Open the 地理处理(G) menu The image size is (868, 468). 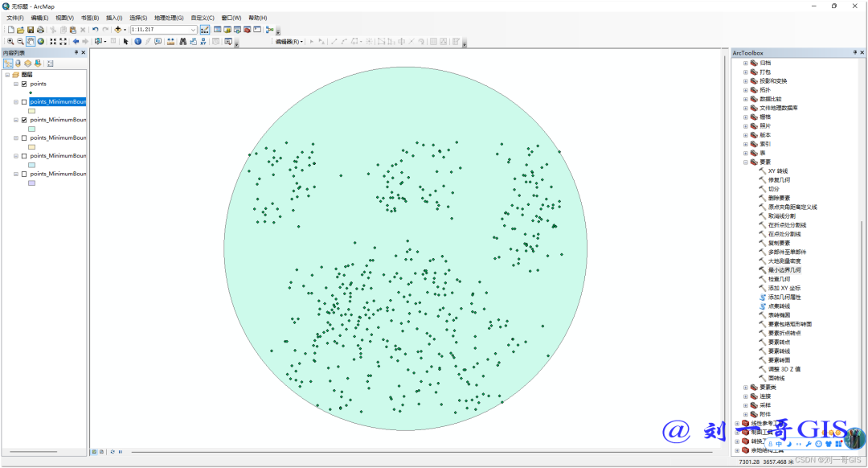pos(169,18)
